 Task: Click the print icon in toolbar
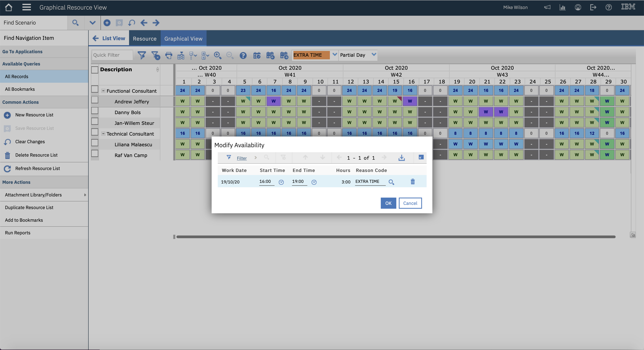coord(169,55)
